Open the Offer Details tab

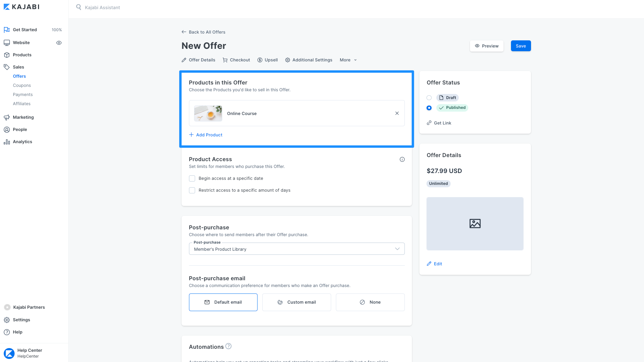[198, 60]
